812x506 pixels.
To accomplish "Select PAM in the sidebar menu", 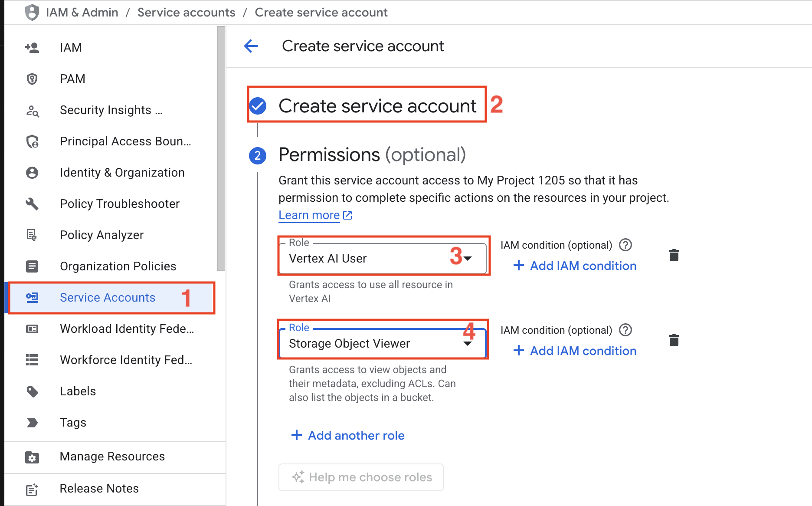I will (x=72, y=79).
